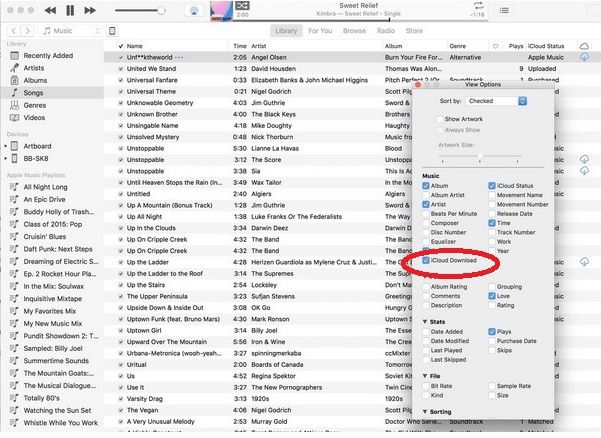Screen dimensions: 601x438
Task: Select Albums in the sidebar
Action: tap(35, 80)
